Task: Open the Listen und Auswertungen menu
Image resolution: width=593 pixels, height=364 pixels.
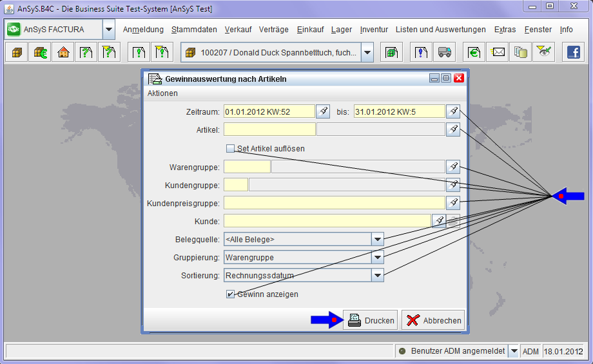Action: click(440, 30)
